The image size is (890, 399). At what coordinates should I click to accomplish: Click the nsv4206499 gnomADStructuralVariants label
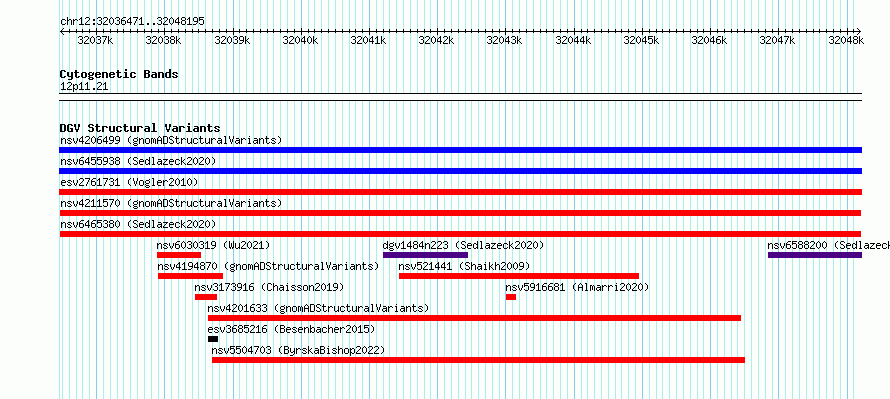[171, 140]
